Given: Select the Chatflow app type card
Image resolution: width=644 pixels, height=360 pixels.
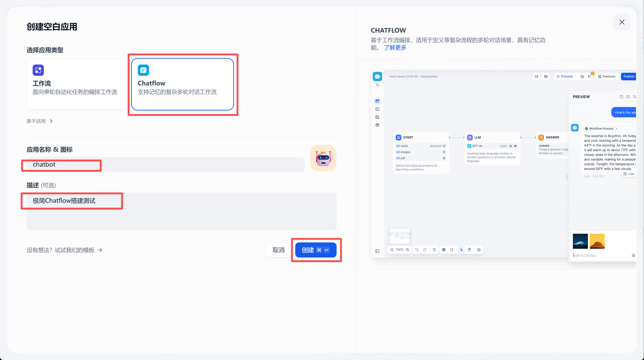Looking at the screenshot, I should [x=183, y=84].
